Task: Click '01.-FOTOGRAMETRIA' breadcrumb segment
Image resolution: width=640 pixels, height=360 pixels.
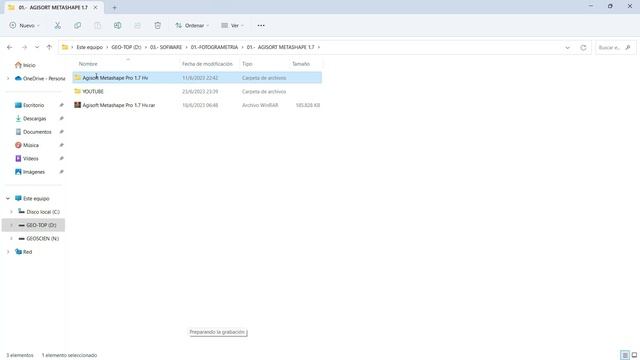Action: click(214, 47)
